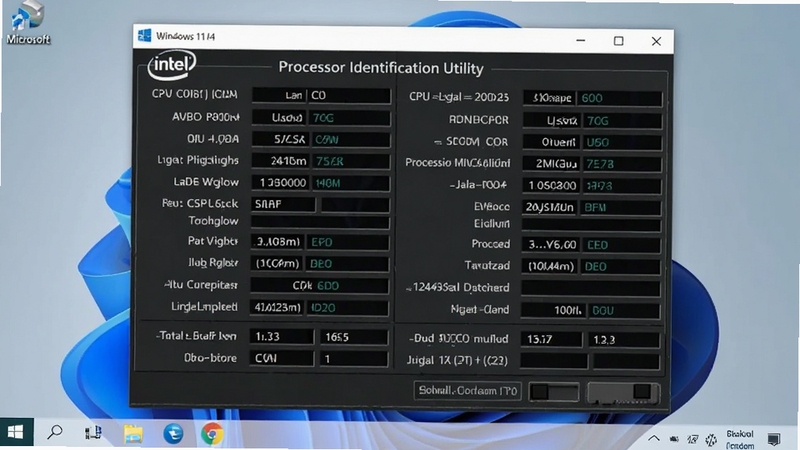
Task: Launch File Explorer from the taskbar
Action: [x=133, y=434]
